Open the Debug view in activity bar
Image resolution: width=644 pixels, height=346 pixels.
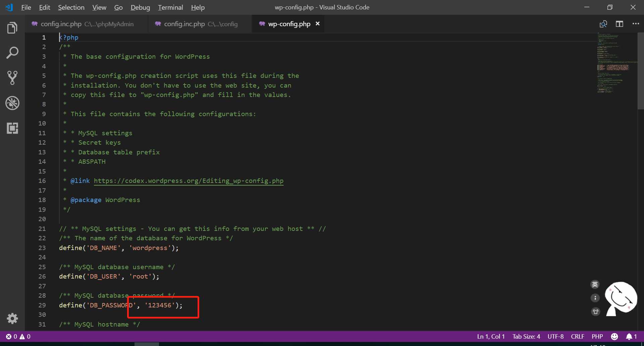tap(12, 103)
